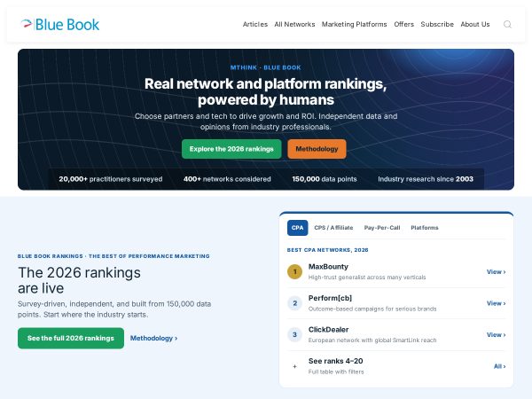This screenshot has width=532, height=399.
Task: Select Subscribe in the top nav
Action: (x=437, y=25)
